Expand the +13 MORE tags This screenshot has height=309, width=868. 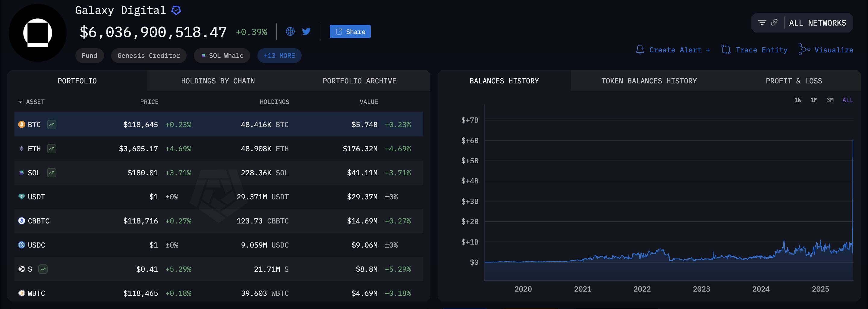(x=279, y=55)
